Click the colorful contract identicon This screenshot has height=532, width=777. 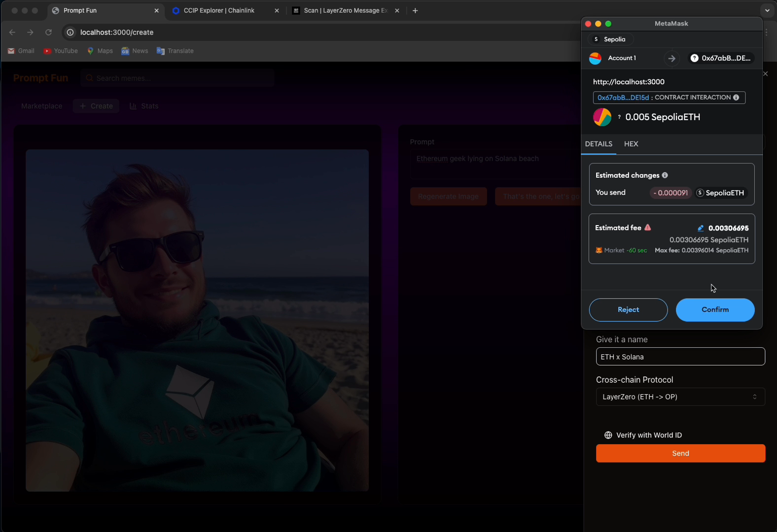602,117
